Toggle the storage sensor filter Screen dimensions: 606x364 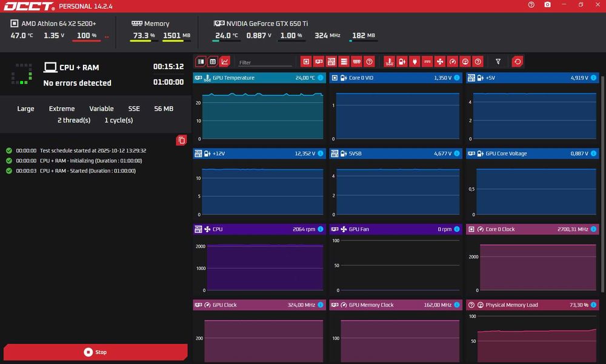tap(344, 61)
